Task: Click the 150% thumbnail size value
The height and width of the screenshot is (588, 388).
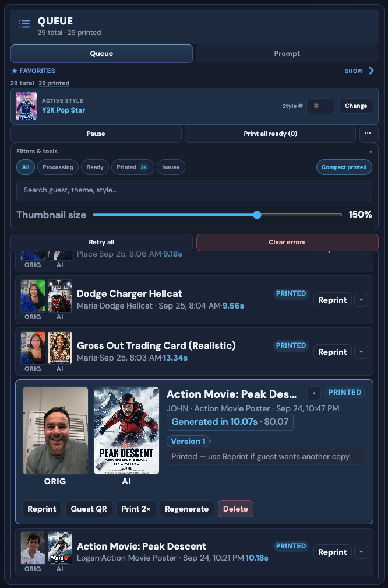Action: coord(360,215)
